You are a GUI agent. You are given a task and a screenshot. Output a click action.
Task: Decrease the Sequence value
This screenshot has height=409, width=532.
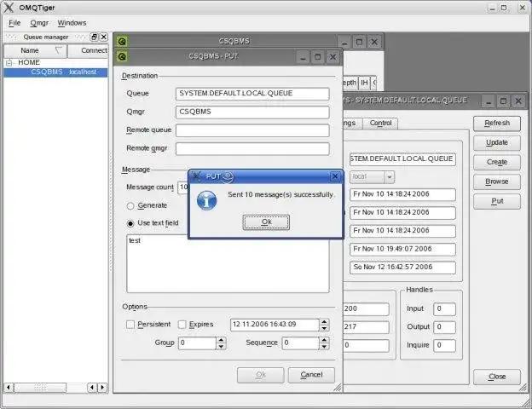(x=324, y=347)
